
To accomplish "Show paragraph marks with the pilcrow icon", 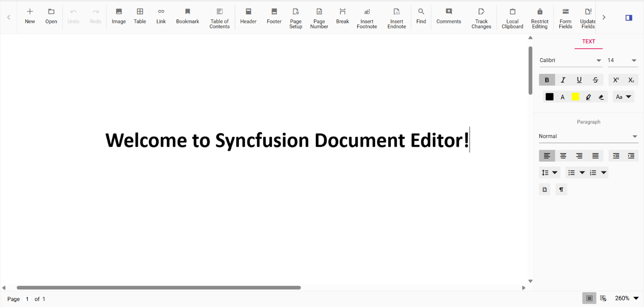I will [561, 189].
